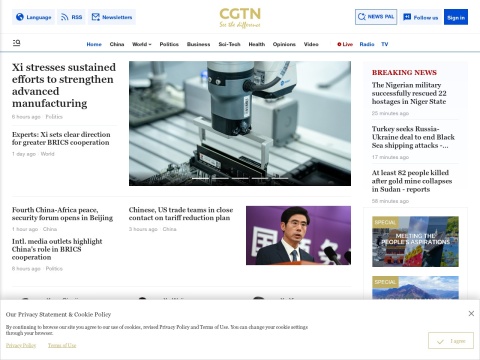Open the Radio link
Viewport: 480px width, 360px height.
click(367, 44)
